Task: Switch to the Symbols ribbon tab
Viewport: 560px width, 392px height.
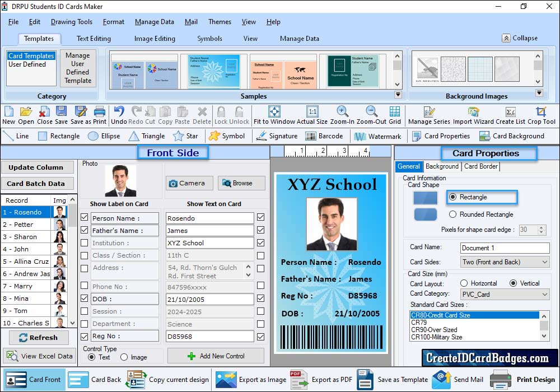Action: click(x=209, y=39)
